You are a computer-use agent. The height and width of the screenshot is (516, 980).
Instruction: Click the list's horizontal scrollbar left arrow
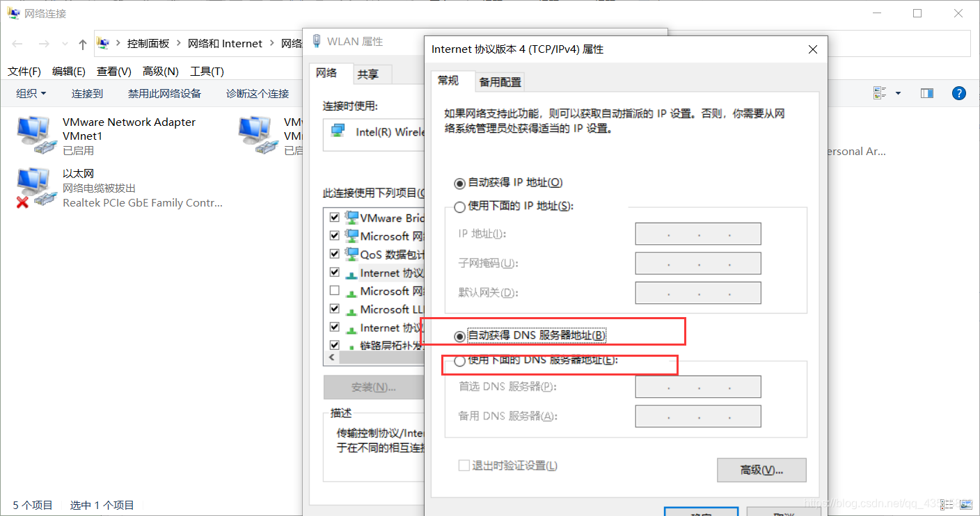click(x=332, y=357)
